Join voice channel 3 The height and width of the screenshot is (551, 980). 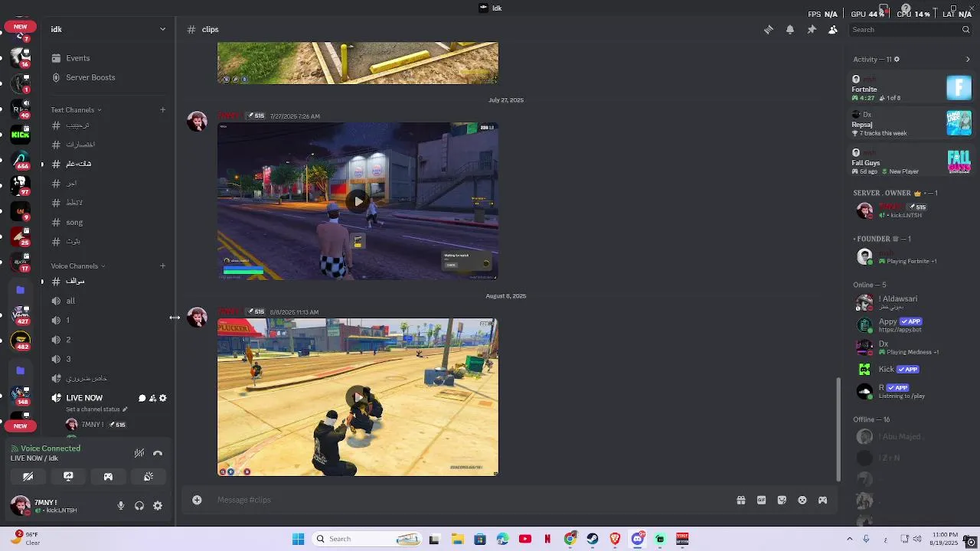point(107,359)
